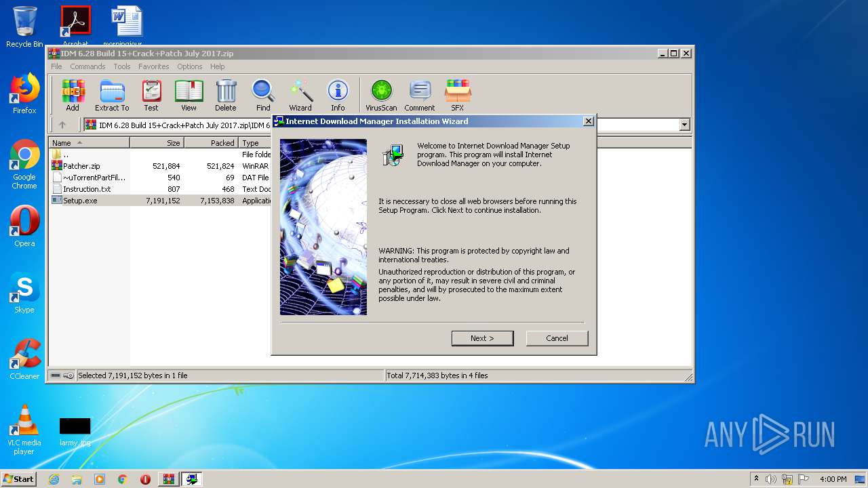Screen dimensions: 868x488
Task: Sort by the Packed column header
Action: [211, 143]
